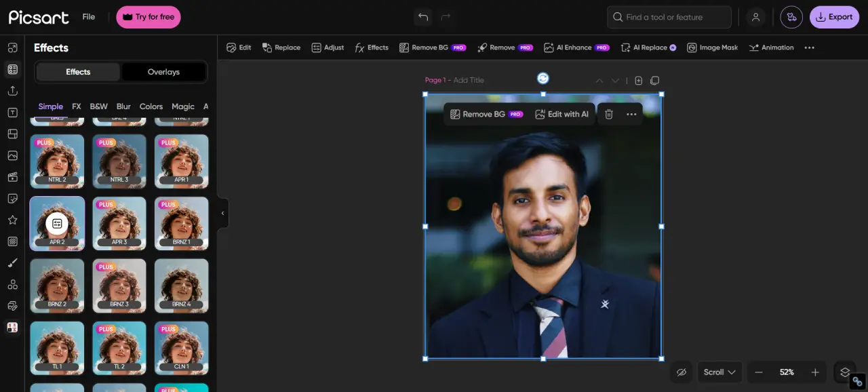Click the Add Title page field

(x=469, y=80)
